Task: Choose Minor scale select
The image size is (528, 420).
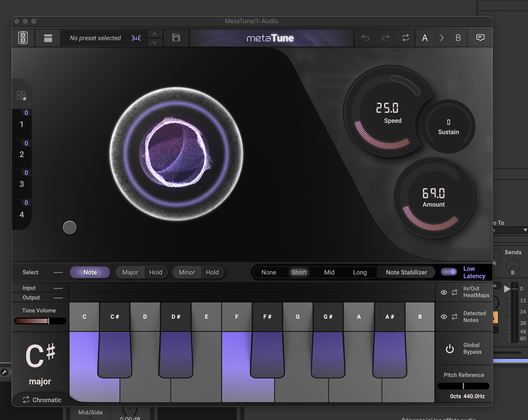Action: tap(187, 272)
